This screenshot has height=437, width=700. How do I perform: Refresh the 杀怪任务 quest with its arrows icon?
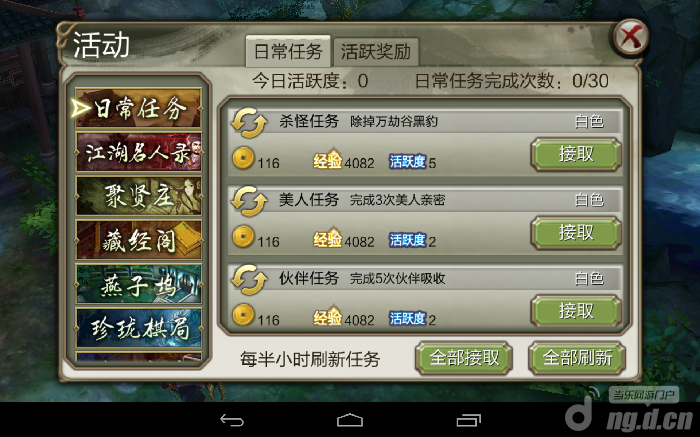(249, 122)
